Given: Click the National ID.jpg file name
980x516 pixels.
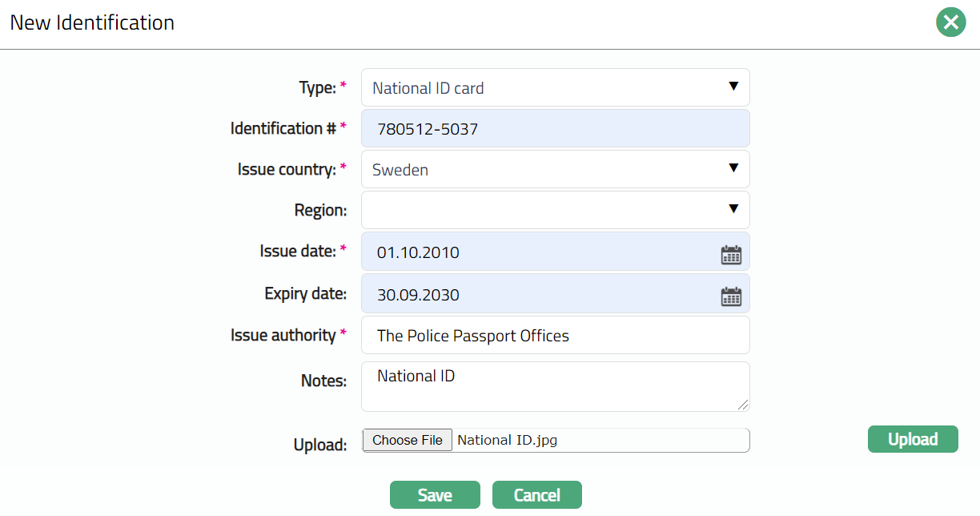Looking at the screenshot, I should [506, 440].
